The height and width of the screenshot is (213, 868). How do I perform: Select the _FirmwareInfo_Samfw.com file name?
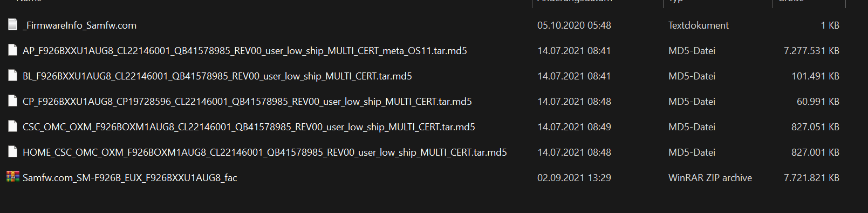coord(79,25)
